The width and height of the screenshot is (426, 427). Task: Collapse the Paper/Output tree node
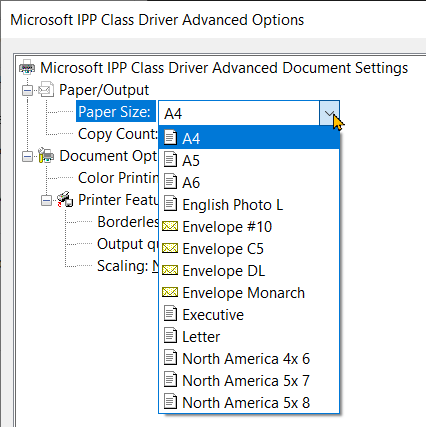28,90
